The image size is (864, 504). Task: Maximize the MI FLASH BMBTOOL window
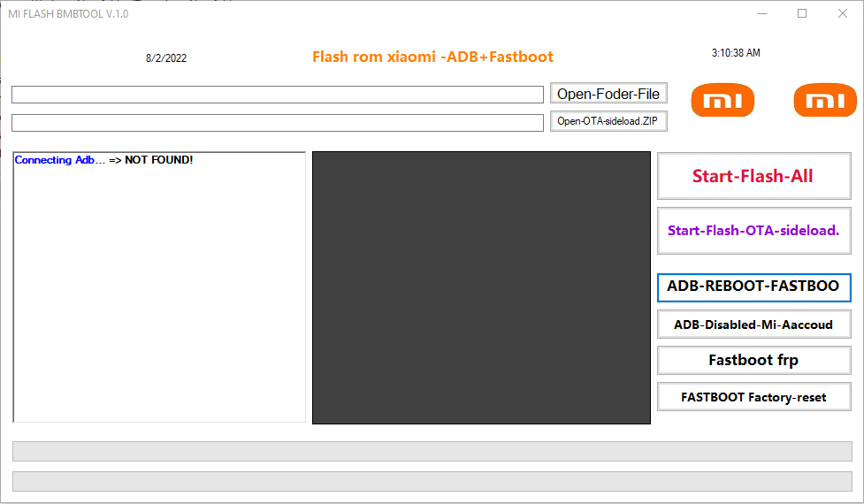point(802,13)
